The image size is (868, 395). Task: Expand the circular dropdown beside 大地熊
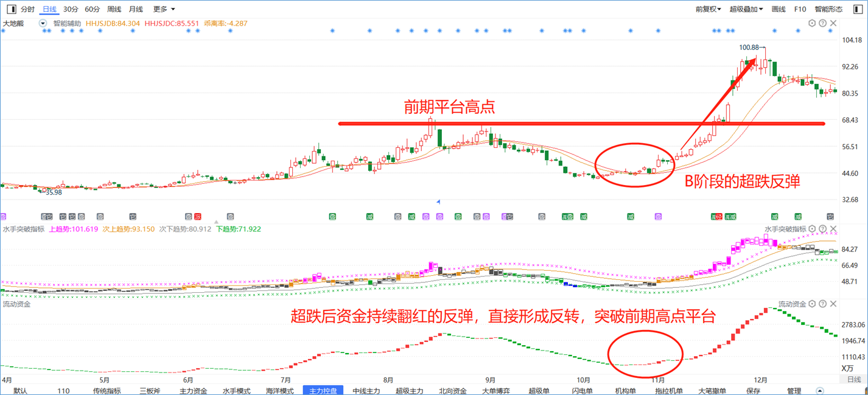[43, 23]
